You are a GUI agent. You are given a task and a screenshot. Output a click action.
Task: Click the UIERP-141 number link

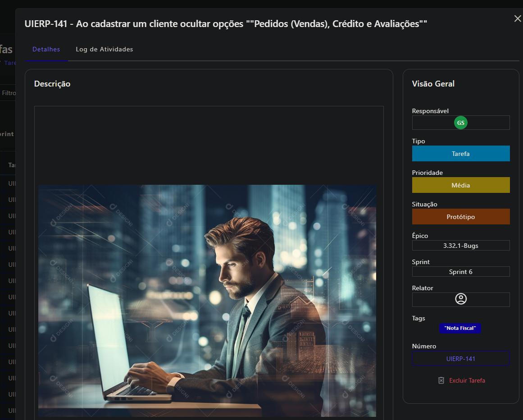461,359
